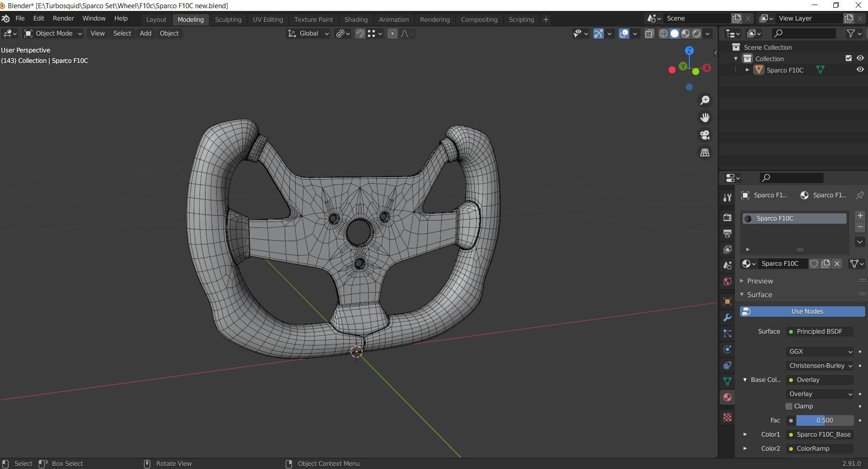868x469 pixels.
Task: Click the zoom view magnifier gizmo
Action: pos(705,100)
